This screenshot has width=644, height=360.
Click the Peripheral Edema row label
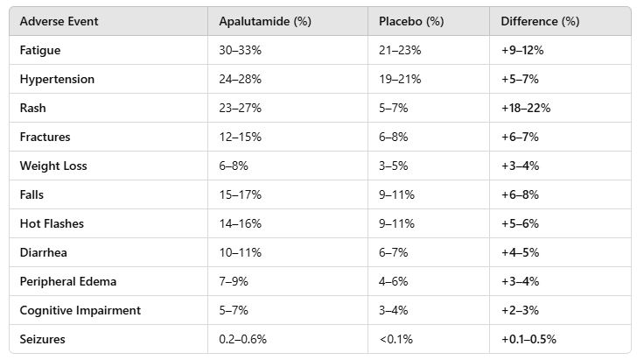68,281
